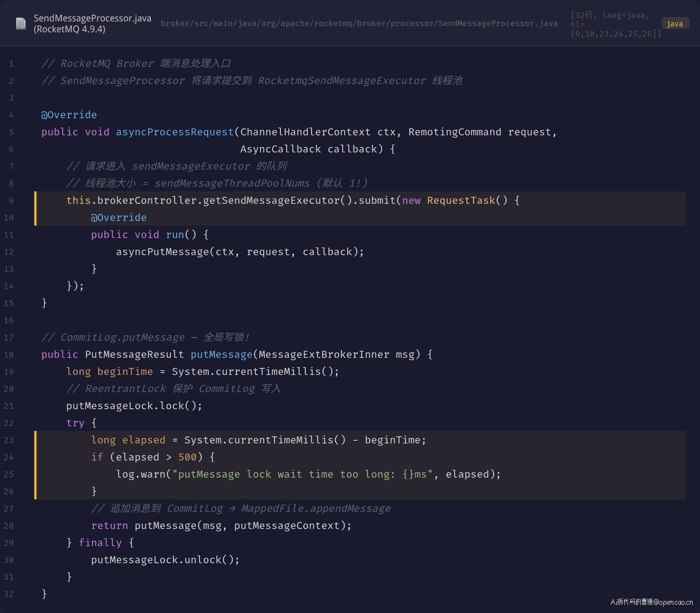Click 'return putMessage(msg, putMessageContext)' line
The image size is (700, 613).
221,525
